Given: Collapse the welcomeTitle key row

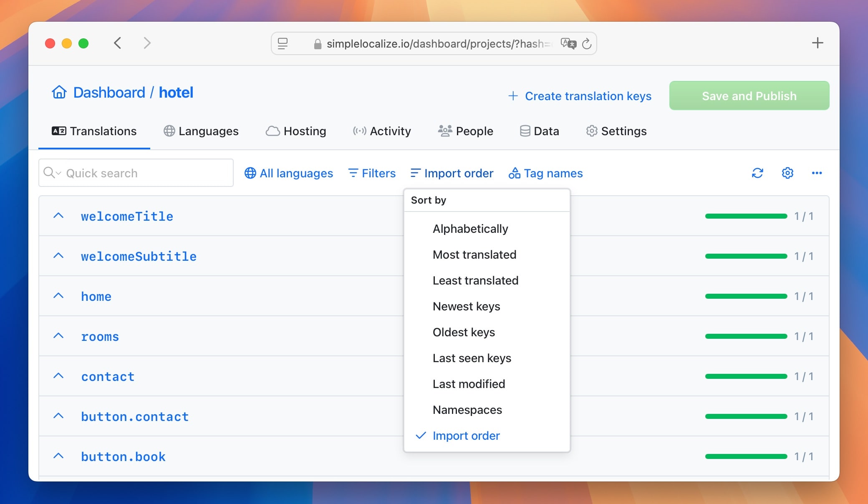Looking at the screenshot, I should tap(58, 216).
